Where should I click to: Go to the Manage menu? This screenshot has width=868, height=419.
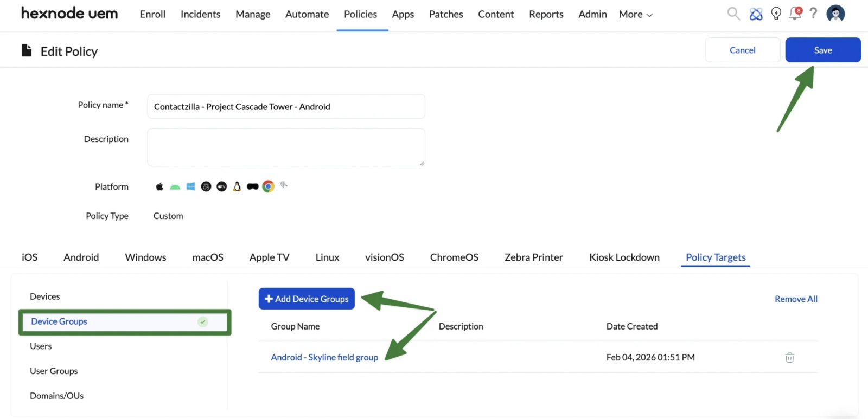pos(253,15)
